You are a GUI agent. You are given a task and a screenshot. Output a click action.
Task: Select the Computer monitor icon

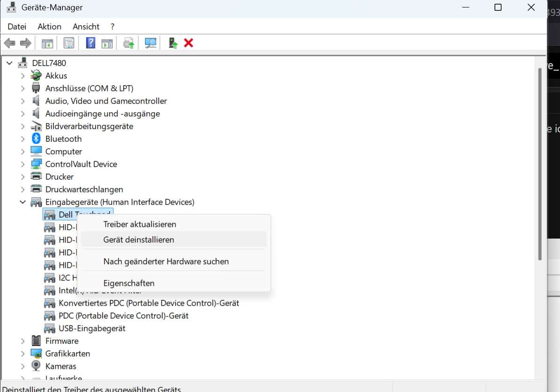click(36, 151)
